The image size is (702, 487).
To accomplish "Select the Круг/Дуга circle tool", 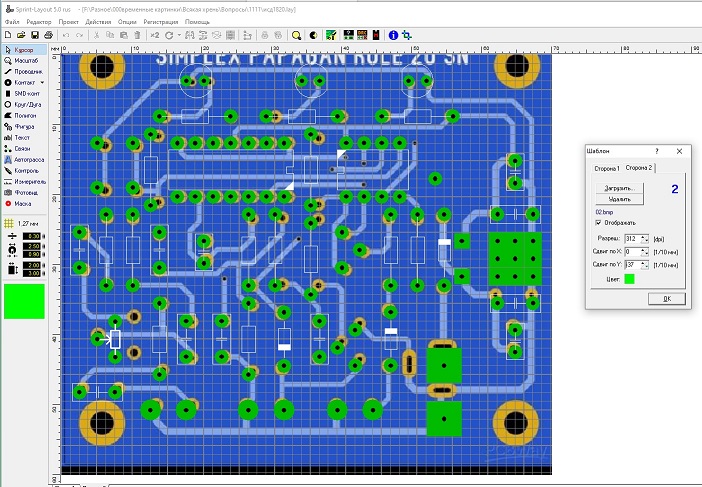I will pyautogui.click(x=27, y=104).
